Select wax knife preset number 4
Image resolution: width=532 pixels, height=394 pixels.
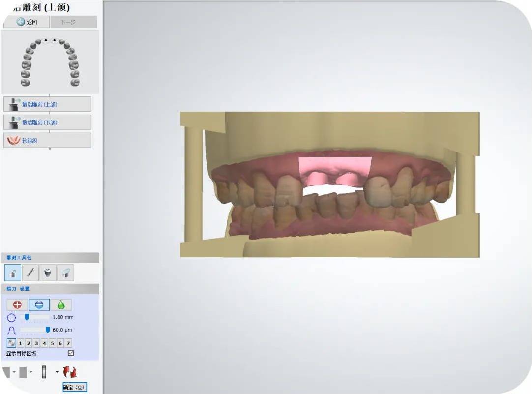pyautogui.click(x=44, y=343)
